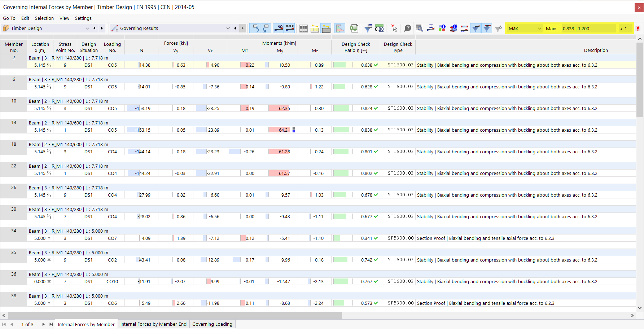Click the funnel filter settings icon

[368, 28]
